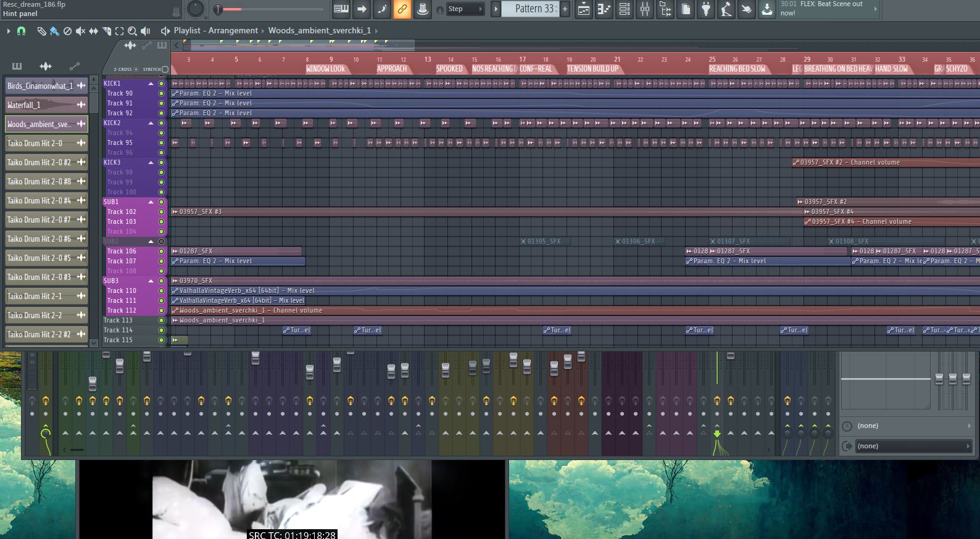Collapse the KICK2 track group arrow

click(151, 123)
